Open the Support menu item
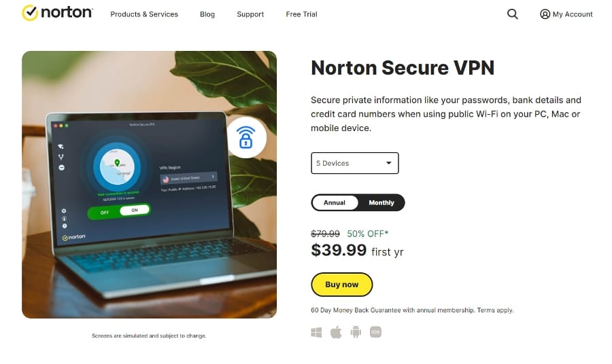612x364 pixels. (250, 14)
